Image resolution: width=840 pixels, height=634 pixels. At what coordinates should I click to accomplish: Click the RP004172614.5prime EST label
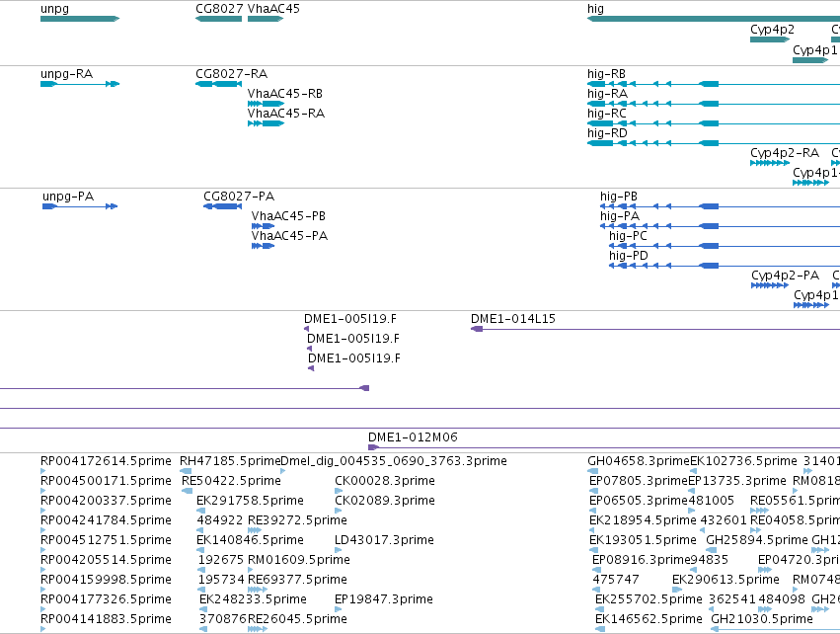[106, 461]
